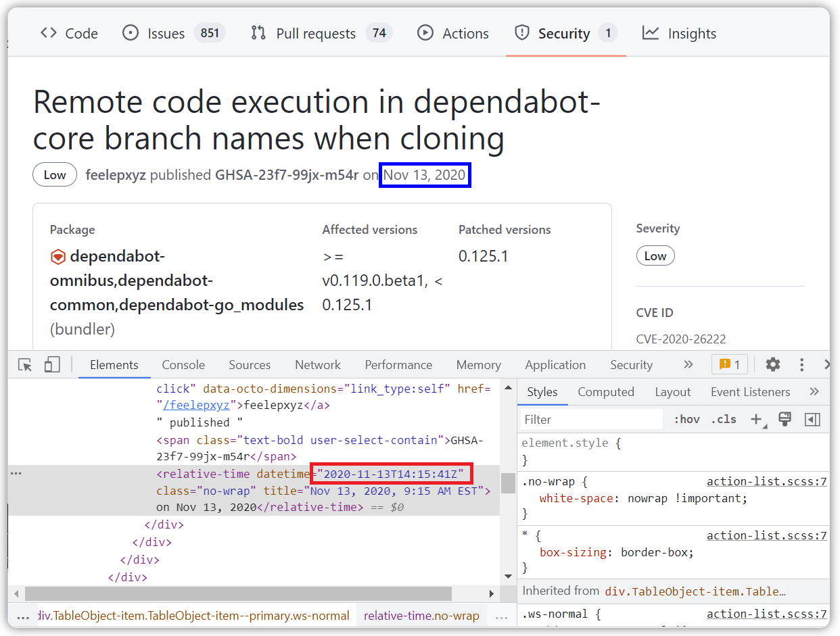Click the Styles Filter input field

pyautogui.click(x=592, y=420)
